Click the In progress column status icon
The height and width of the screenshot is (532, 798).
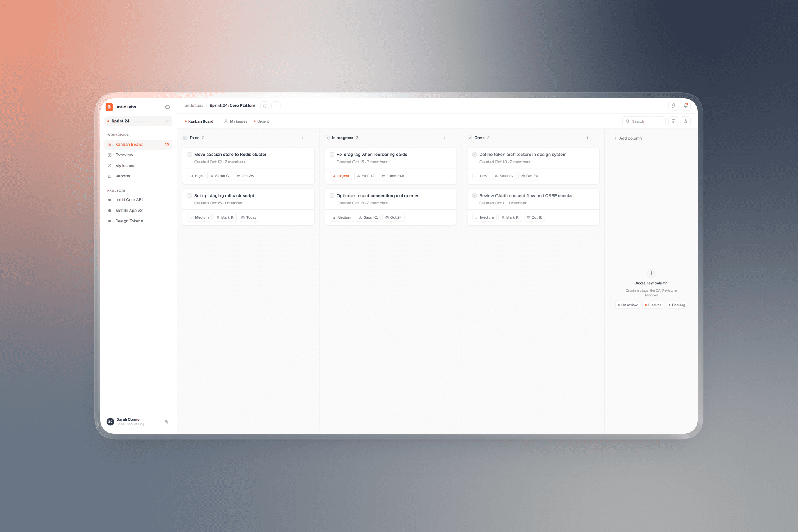328,138
